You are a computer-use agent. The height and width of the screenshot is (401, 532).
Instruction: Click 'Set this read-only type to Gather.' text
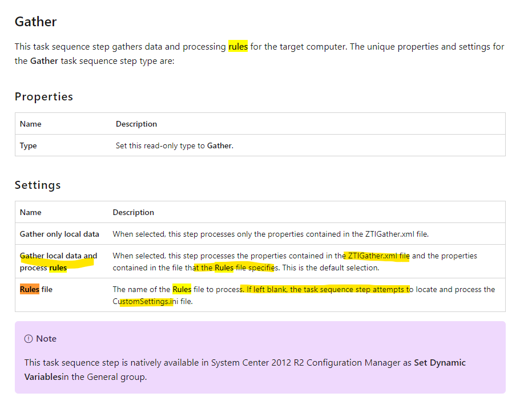tap(175, 146)
